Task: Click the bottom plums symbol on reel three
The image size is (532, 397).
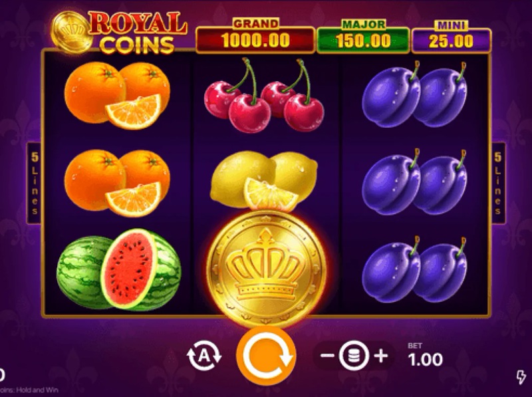Action: click(x=414, y=270)
